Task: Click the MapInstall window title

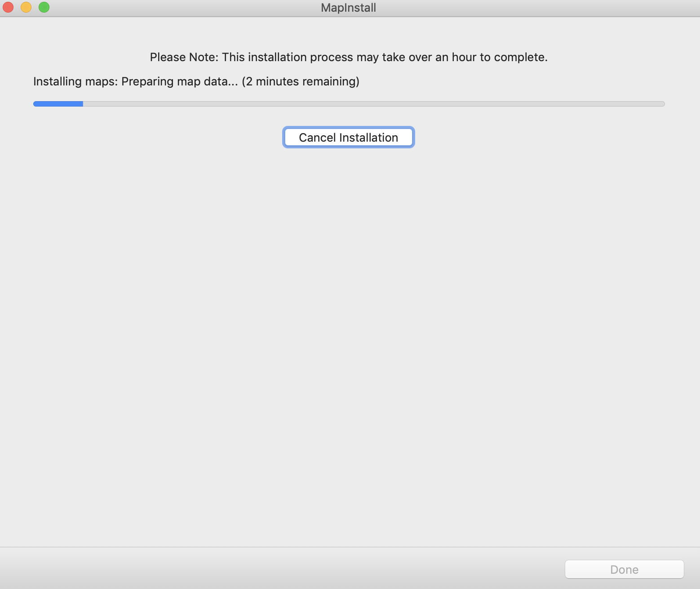Action: (x=349, y=8)
